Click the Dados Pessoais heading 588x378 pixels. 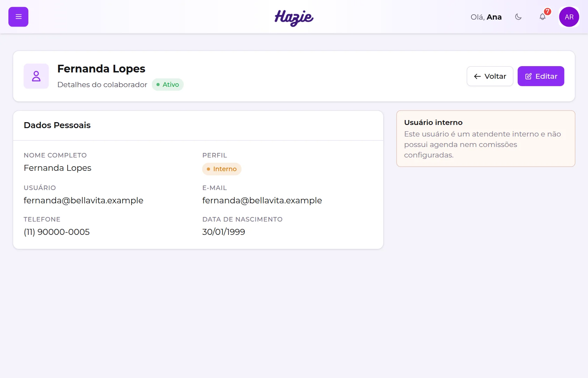coord(57,125)
